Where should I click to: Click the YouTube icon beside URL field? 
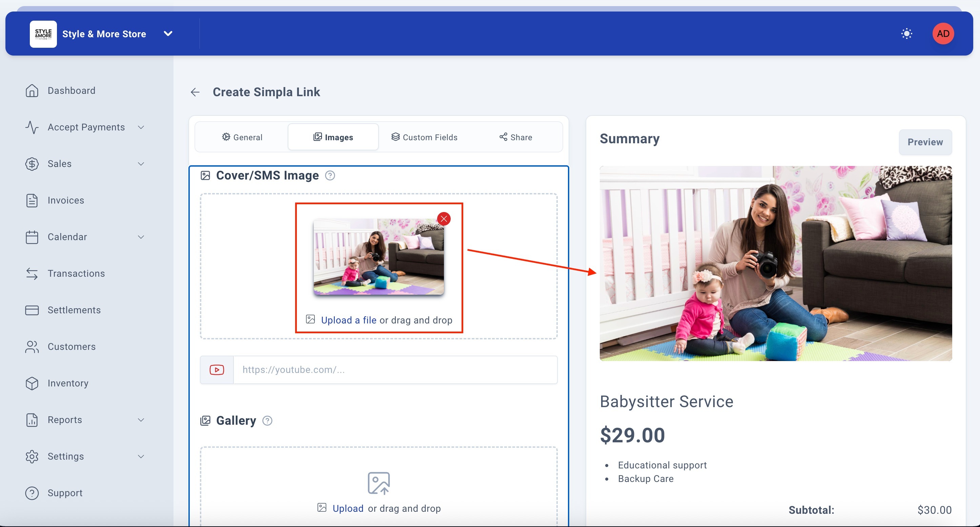point(217,370)
